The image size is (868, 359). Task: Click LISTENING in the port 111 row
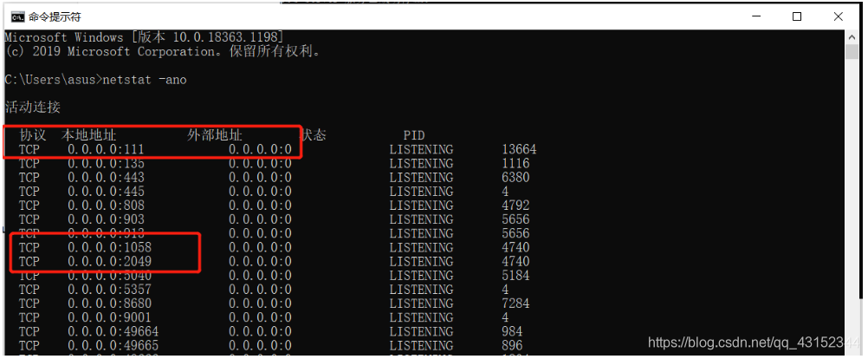(x=421, y=149)
